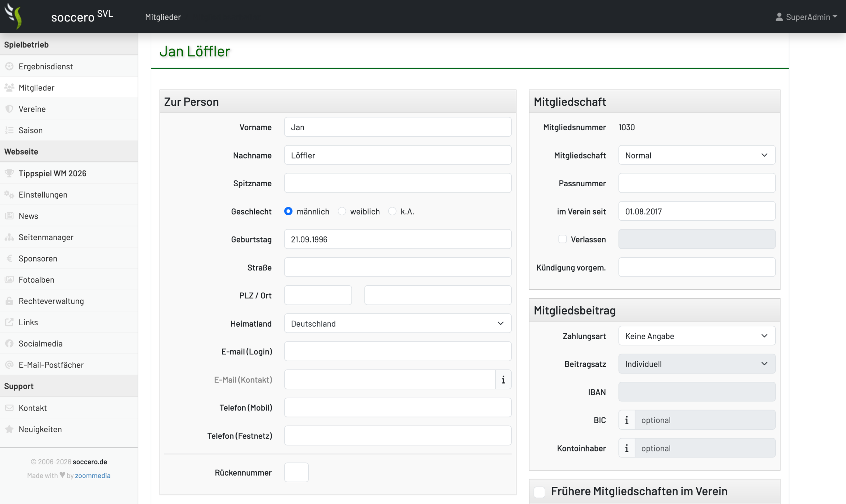Click the E-Mail (Kontakt) input field
Screen dimensions: 846x504
(x=390, y=379)
